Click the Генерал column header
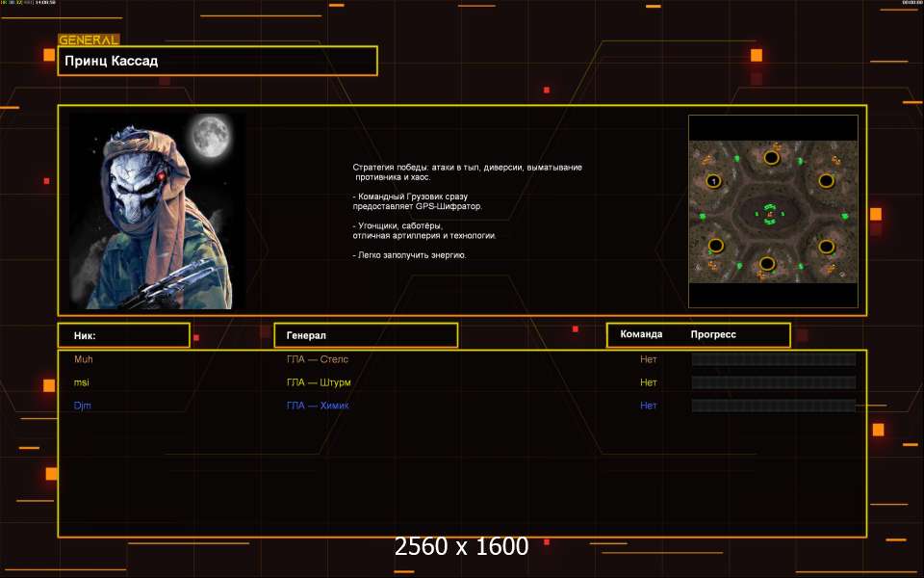This screenshot has width=924, height=578. click(x=366, y=335)
